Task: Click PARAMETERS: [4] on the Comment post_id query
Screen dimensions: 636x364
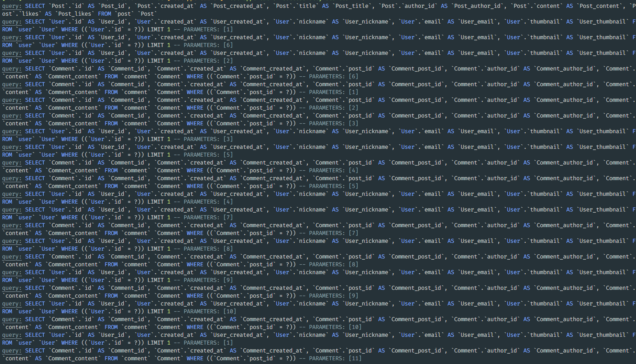Action: point(334,170)
